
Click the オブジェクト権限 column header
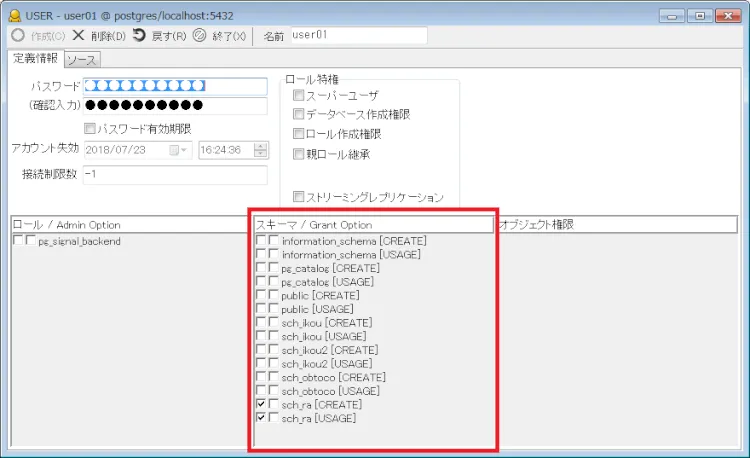click(x=617, y=225)
